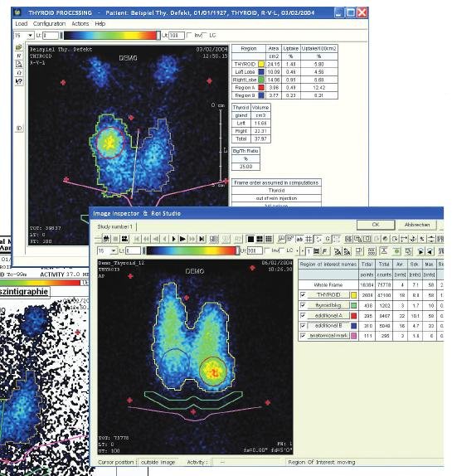Click the context help arrow icon
The image size is (452, 476).
[x=19, y=81]
